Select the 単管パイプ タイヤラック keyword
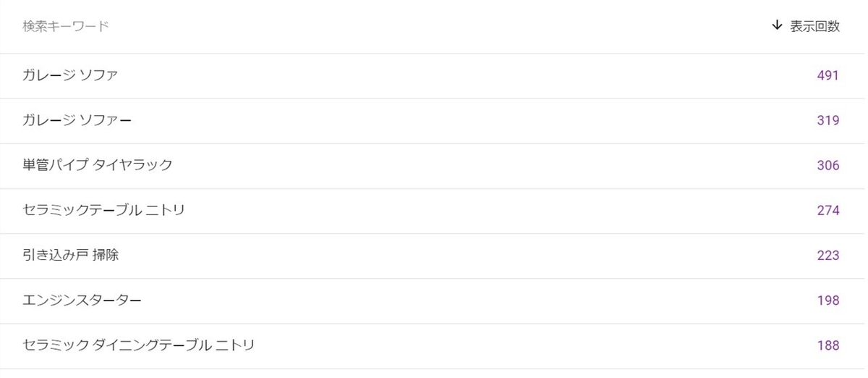Viewport: 868px width, 378px height. (98, 165)
